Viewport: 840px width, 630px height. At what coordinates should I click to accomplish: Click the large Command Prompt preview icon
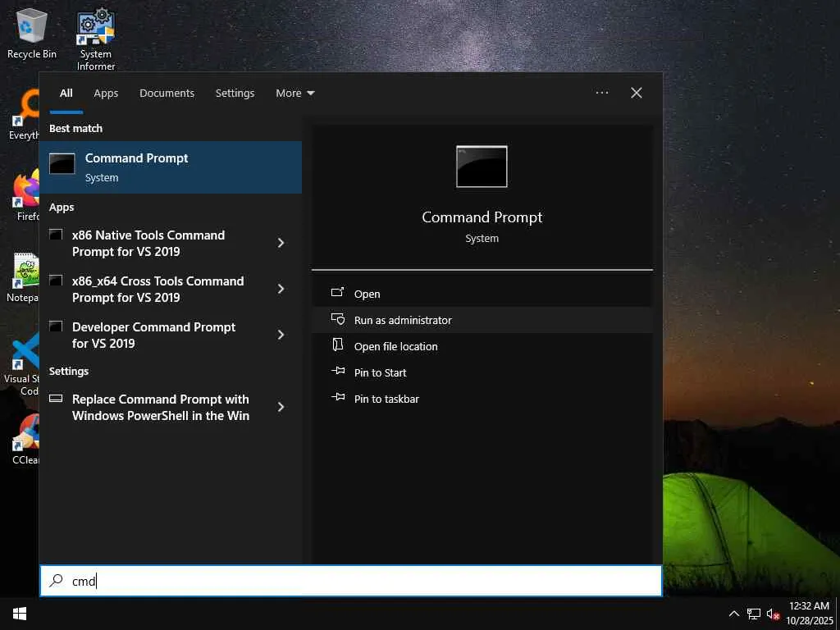point(482,167)
